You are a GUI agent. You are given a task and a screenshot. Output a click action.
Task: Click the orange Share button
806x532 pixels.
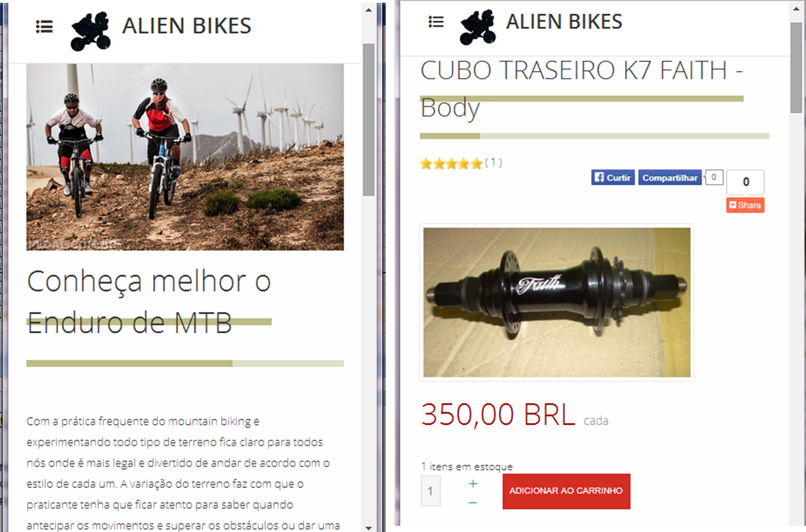point(745,205)
